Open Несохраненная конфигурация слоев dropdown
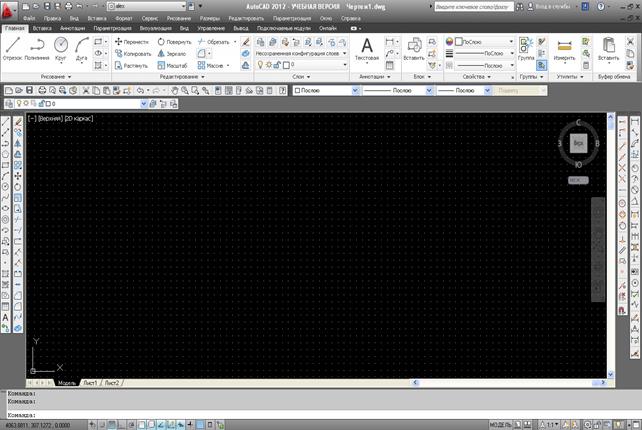This screenshot has width=642, height=430. point(301,54)
